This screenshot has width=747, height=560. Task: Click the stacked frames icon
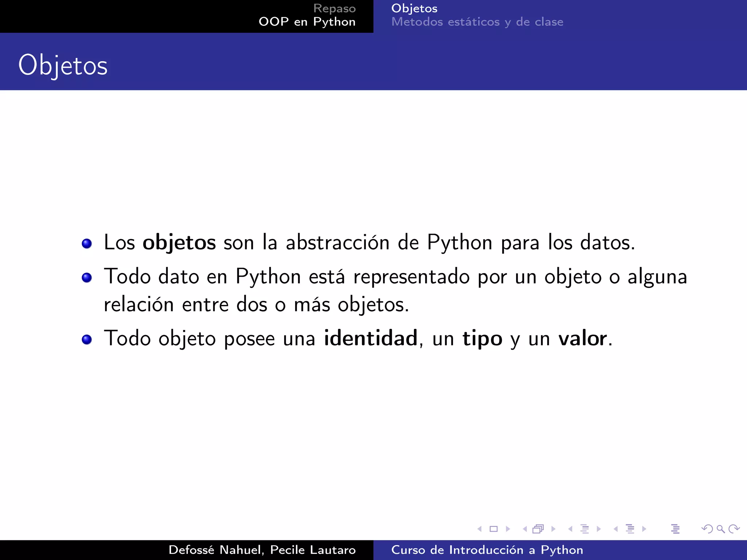[x=538, y=529]
